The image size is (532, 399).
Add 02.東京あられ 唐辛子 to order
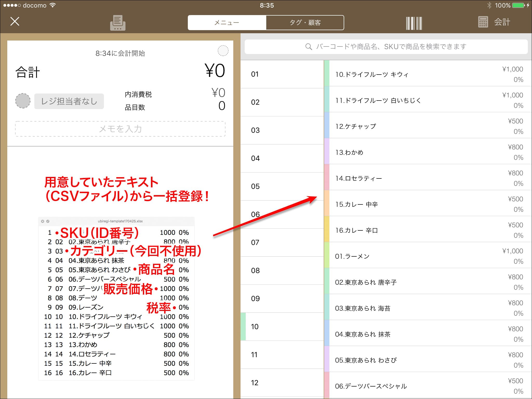pyautogui.click(x=428, y=281)
